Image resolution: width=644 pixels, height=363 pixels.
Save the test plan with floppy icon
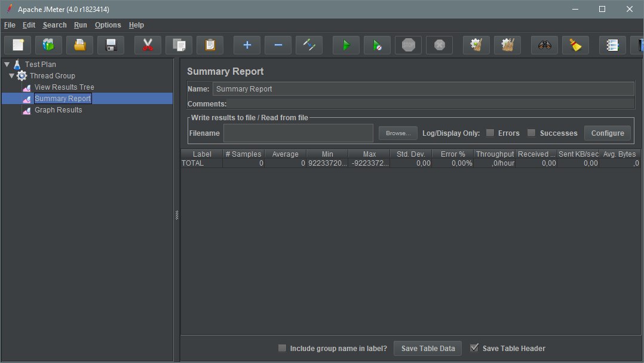pos(111,45)
